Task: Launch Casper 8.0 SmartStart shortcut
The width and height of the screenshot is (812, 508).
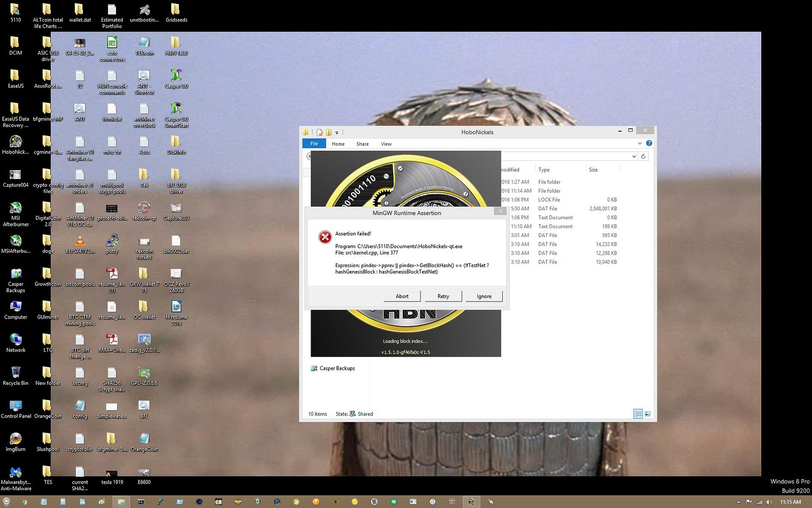Action: (176, 115)
